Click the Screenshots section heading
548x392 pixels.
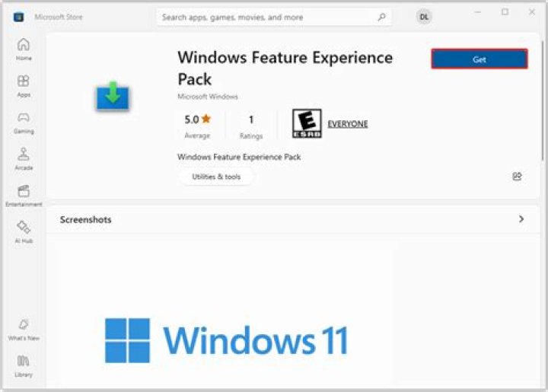[85, 220]
